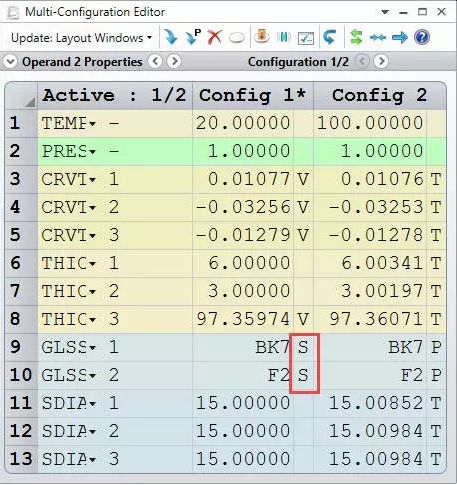Viewport: 457px width, 485px height.
Task: Expand the Operand 2 Properties panel
Action: click(10, 62)
